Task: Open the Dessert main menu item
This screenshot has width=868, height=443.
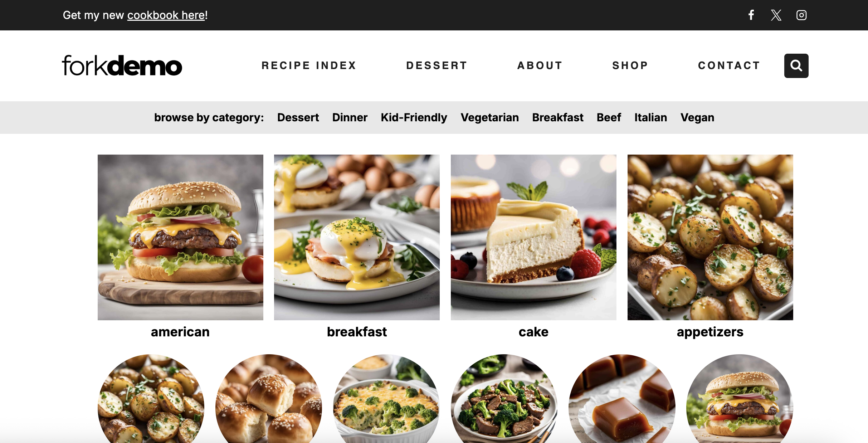Action: (437, 65)
